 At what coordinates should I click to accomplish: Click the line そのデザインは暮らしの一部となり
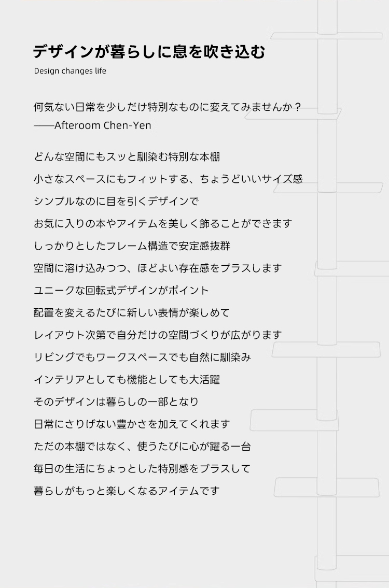116,401
